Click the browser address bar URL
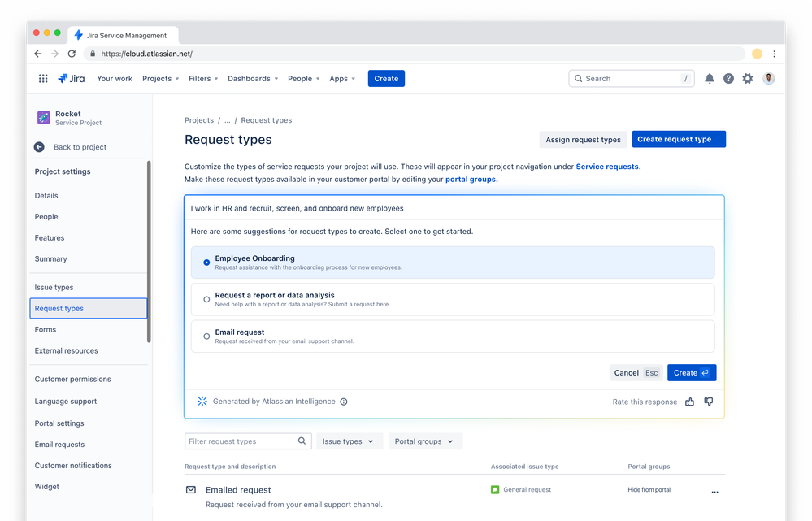 [146, 54]
